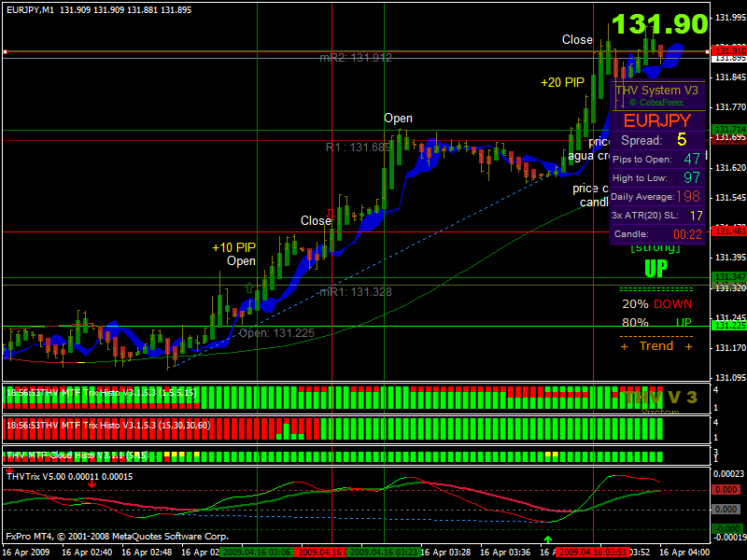Click the FxPro MT4 MetaQuotes copyright text
The height and width of the screenshot is (560, 747).
tap(118, 536)
